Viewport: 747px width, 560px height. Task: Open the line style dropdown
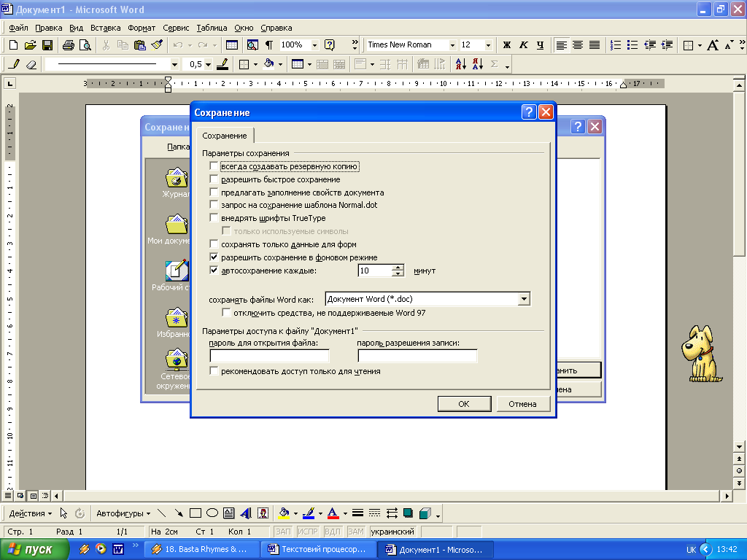coord(174,64)
